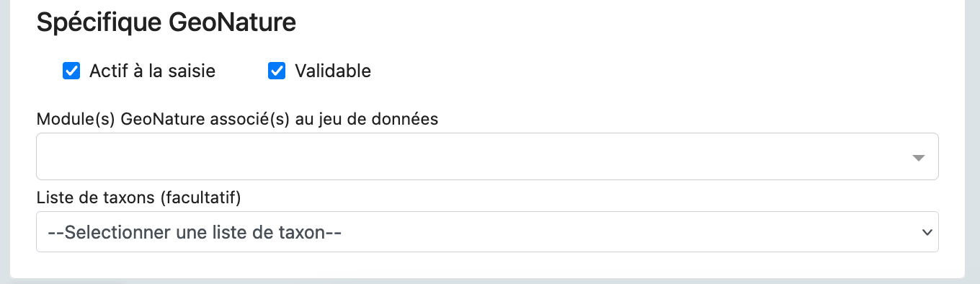Click the chevron icon of taxon list select
This screenshot has height=284, width=980.
click(926, 232)
